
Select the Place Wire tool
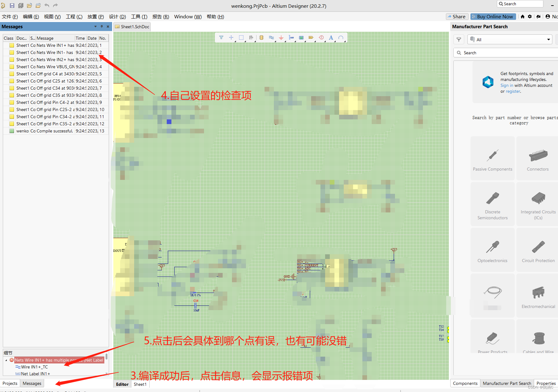point(271,38)
